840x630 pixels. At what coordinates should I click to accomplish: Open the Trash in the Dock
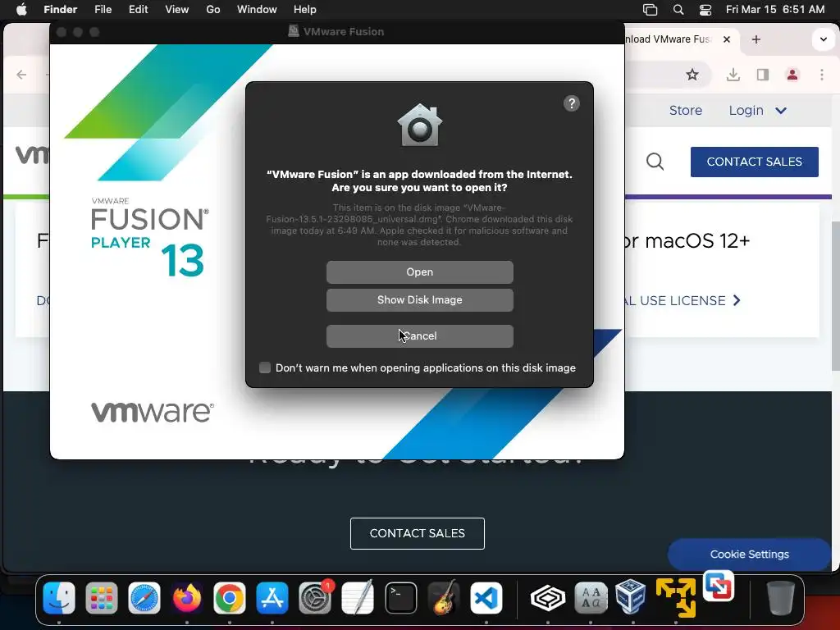point(781,598)
